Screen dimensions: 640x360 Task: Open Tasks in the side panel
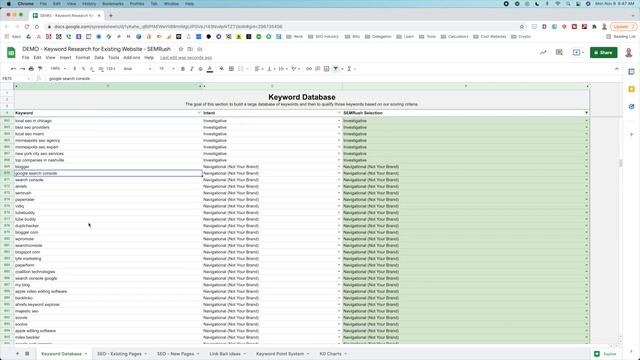pyautogui.click(x=631, y=107)
